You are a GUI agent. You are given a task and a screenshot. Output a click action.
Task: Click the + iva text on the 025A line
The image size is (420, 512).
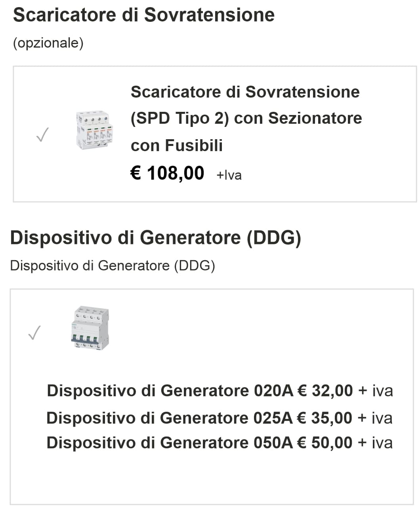tap(375, 418)
